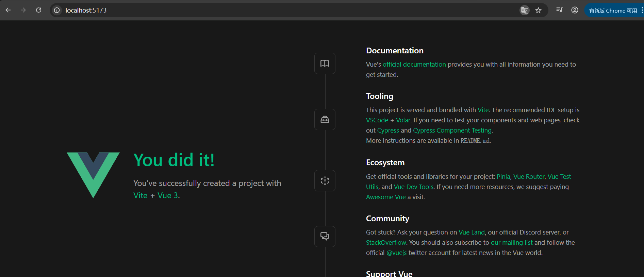Open the Cypress Component Testing link
The image size is (644, 277).
tap(452, 130)
